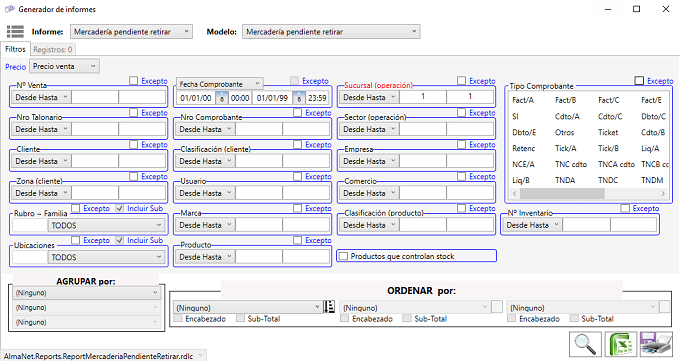This screenshot has height=361, width=680.
Task: Click the start time 00:00 field
Action: (240, 98)
